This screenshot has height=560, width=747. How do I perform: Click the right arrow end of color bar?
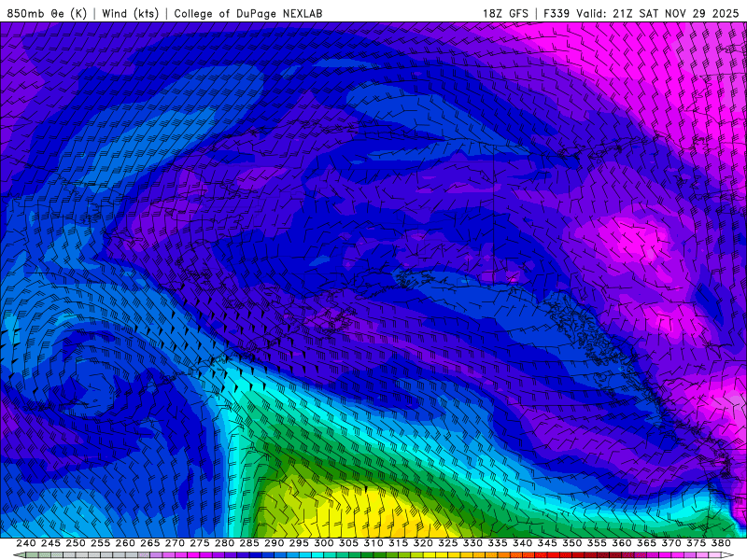(x=727, y=555)
